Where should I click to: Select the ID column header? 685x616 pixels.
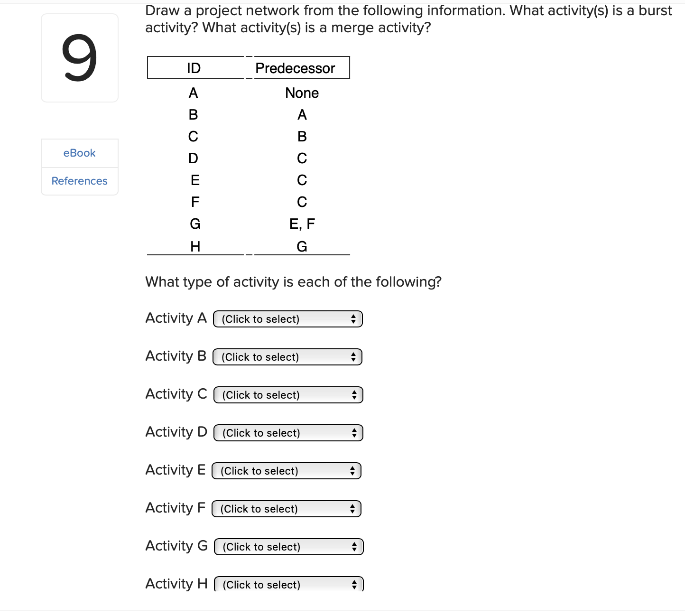[194, 68]
